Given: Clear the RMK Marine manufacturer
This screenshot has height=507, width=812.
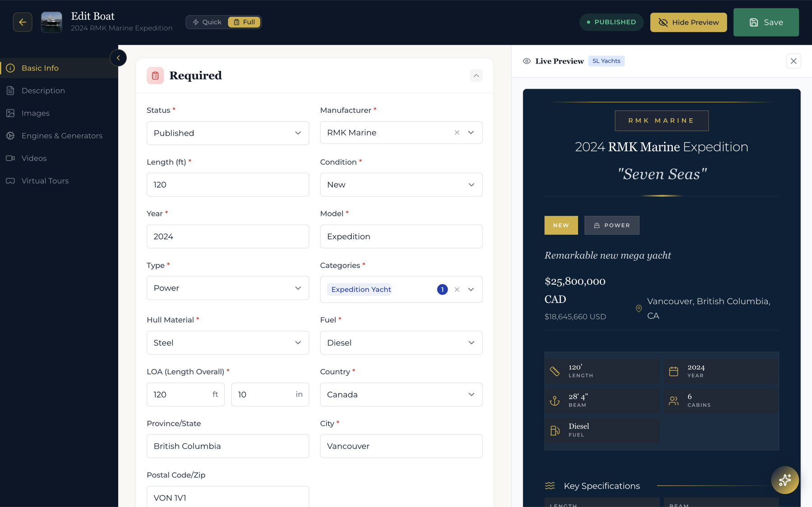Looking at the screenshot, I should point(457,133).
